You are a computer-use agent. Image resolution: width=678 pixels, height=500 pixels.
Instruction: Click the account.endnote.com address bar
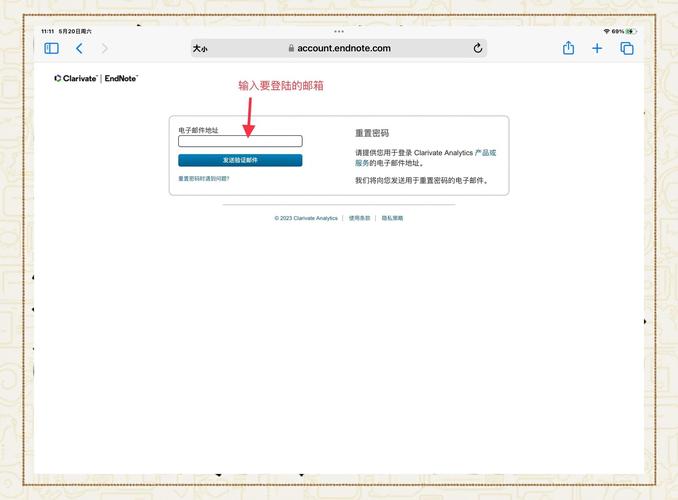(339, 48)
